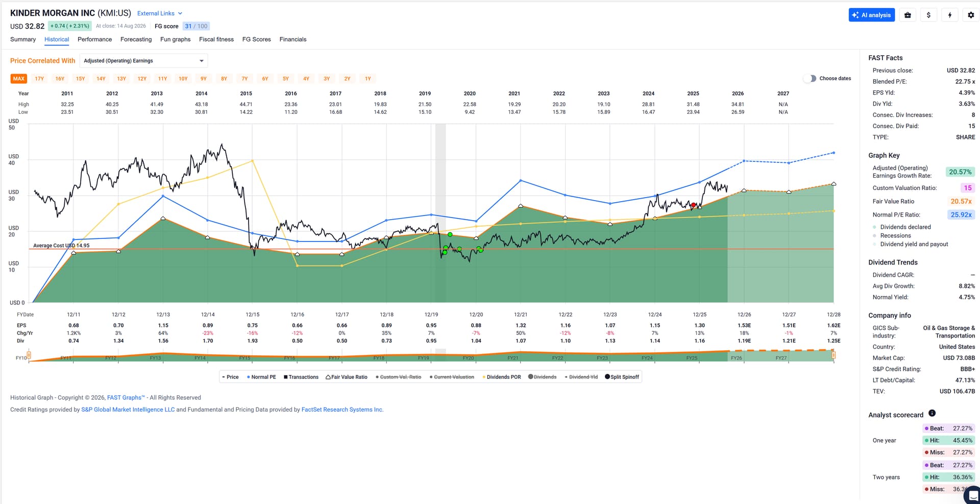Image resolution: width=980 pixels, height=504 pixels.
Task: Select the 3Y time range
Action: [327, 79]
